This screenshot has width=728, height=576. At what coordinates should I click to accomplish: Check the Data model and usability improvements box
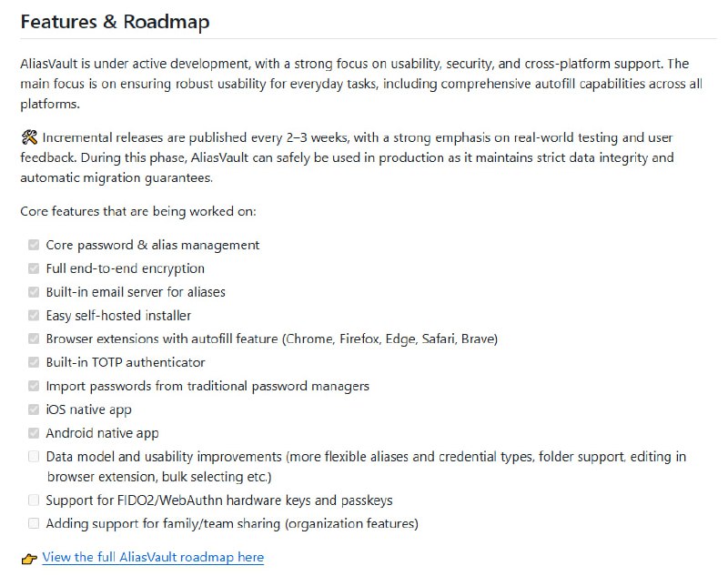[34, 457]
